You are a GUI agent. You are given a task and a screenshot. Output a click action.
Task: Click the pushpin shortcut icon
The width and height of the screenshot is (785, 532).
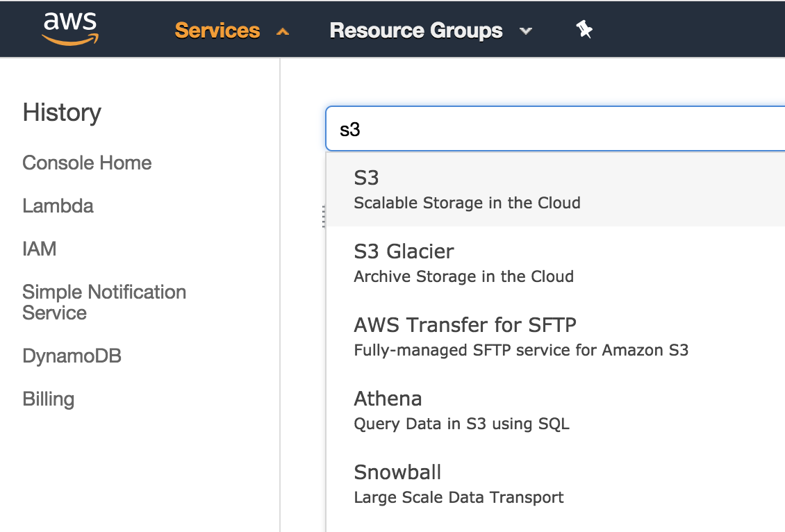pyautogui.click(x=584, y=30)
